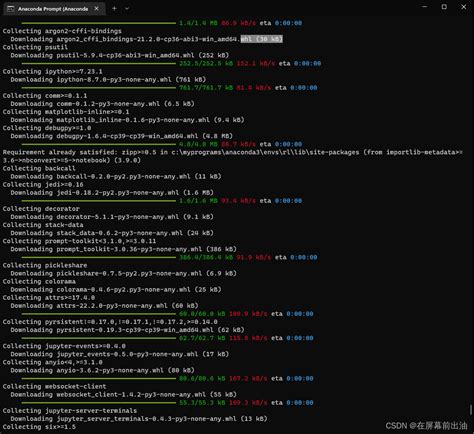Image resolution: width=474 pixels, height=434 pixels.
Task: Click 'Downloading jupyter_events-0.5.0' line
Action: tap(120, 354)
